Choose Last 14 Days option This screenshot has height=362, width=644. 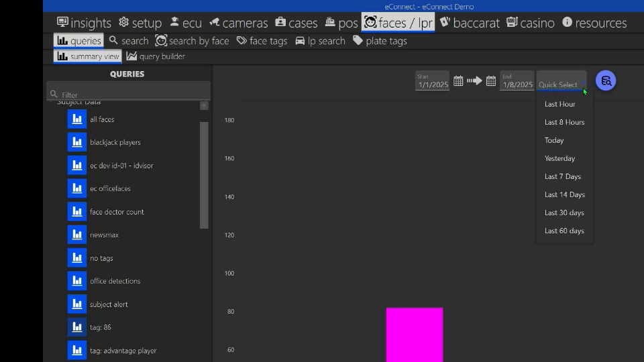click(565, 194)
